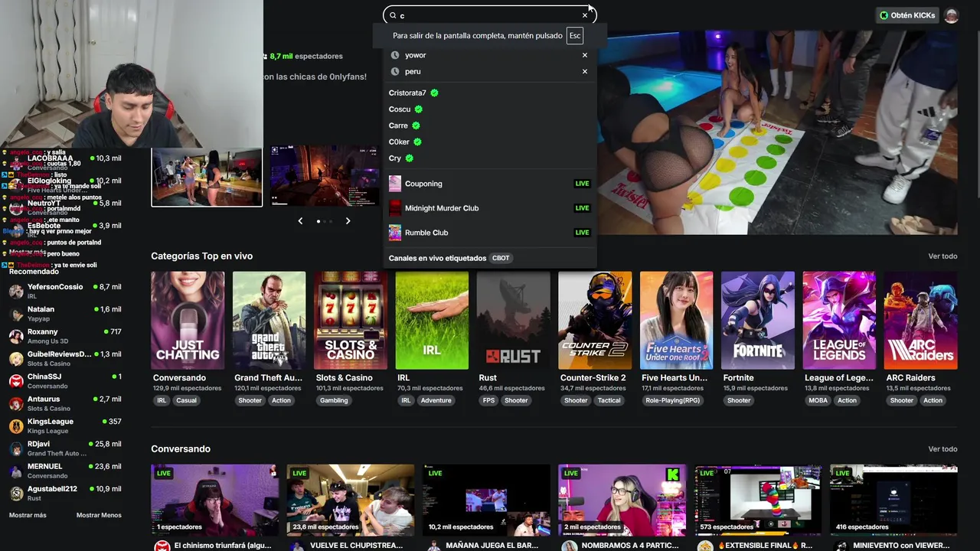Open the Couponing live category
This screenshot has height=551, width=980.
click(x=490, y=184)
